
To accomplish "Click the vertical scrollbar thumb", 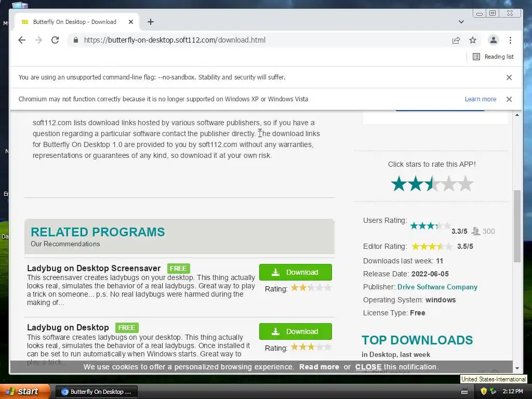I will pos(517,226).
